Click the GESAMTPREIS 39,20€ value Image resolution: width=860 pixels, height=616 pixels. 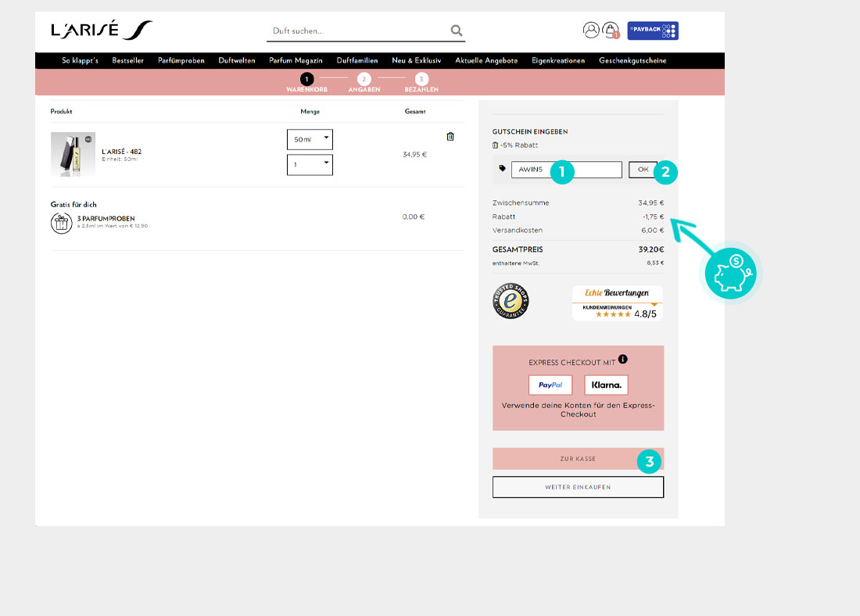[x=651, y=249]
